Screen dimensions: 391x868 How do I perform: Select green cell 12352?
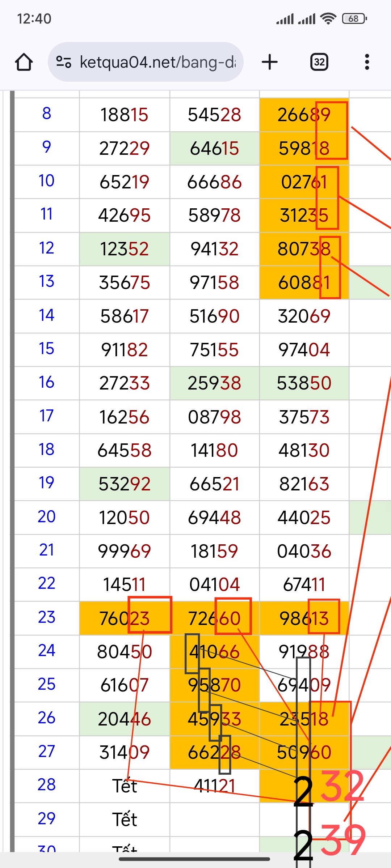[x=125, y=249]
